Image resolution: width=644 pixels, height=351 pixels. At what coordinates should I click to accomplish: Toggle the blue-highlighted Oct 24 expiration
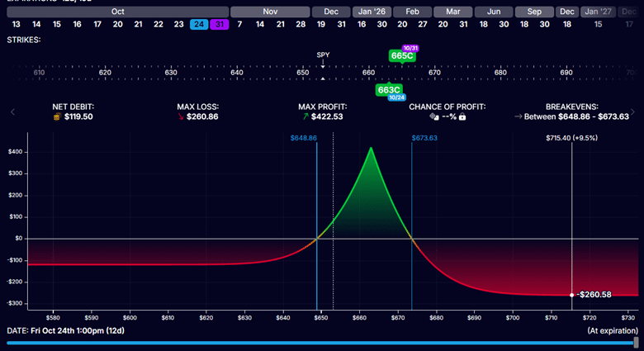[x=199, y=25]
